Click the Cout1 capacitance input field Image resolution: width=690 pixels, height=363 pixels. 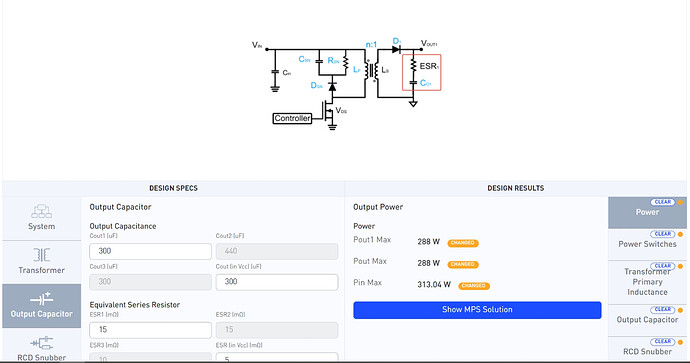(x=150, y=251)
